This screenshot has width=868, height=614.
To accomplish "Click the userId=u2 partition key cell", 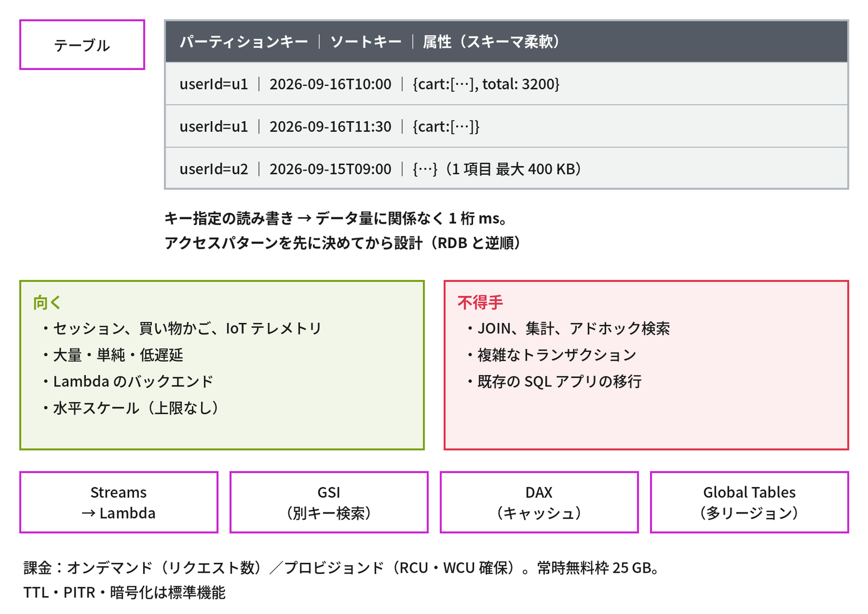I will pos(214,169).
